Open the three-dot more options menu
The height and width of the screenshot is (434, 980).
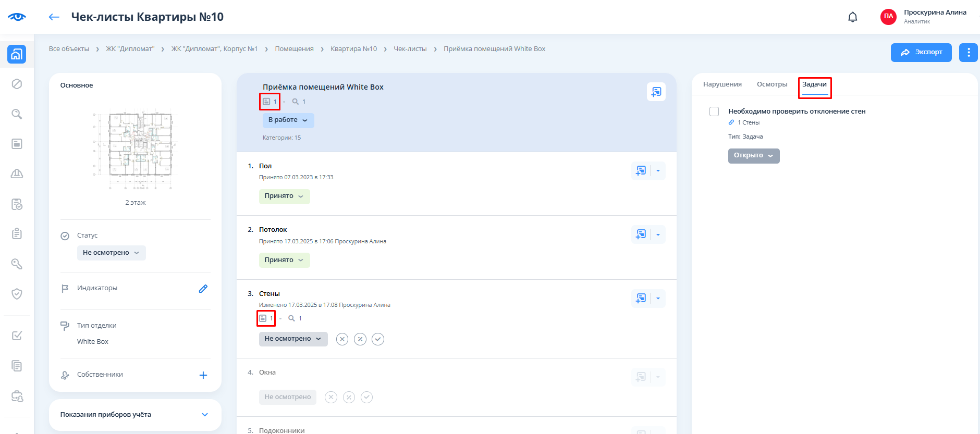(968, 53)
